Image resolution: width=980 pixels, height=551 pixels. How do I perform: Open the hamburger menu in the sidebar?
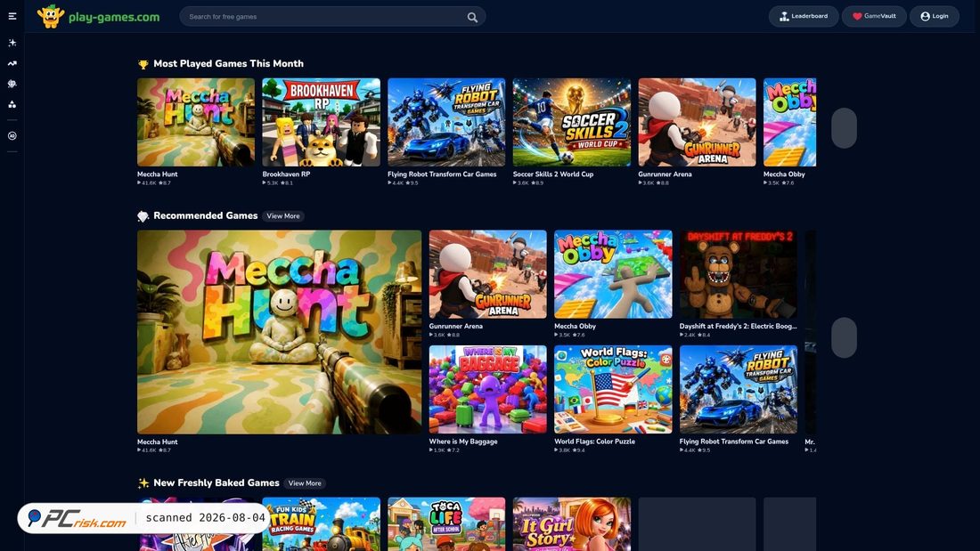coord(12,16)
